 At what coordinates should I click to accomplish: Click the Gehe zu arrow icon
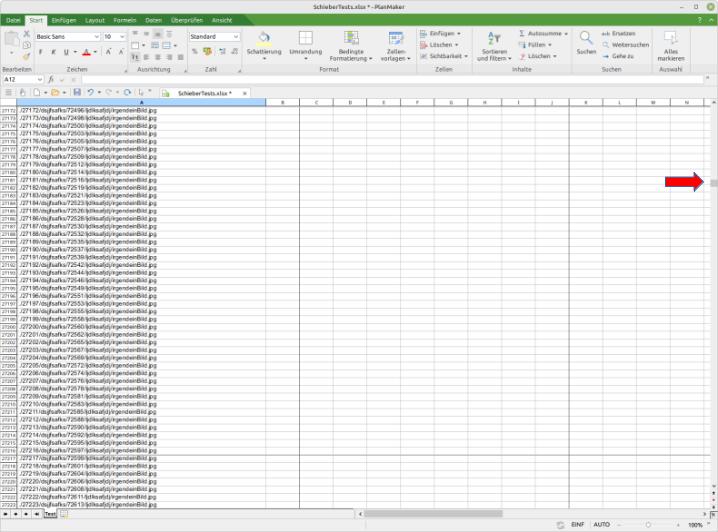click(605, 56)
